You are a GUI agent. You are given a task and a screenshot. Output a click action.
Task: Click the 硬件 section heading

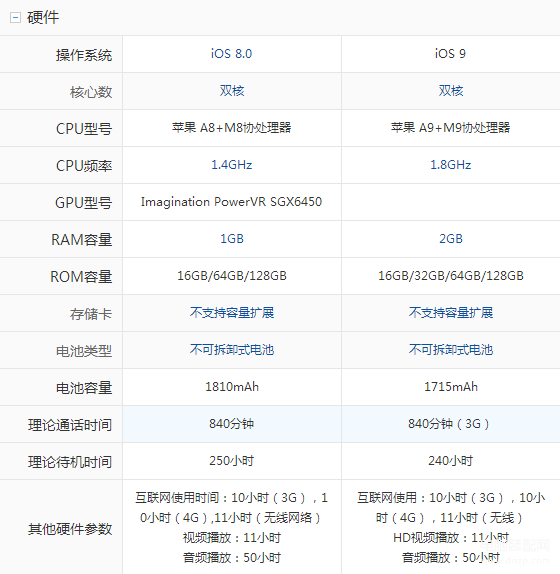pyautogui.click(x=43, y=17)
